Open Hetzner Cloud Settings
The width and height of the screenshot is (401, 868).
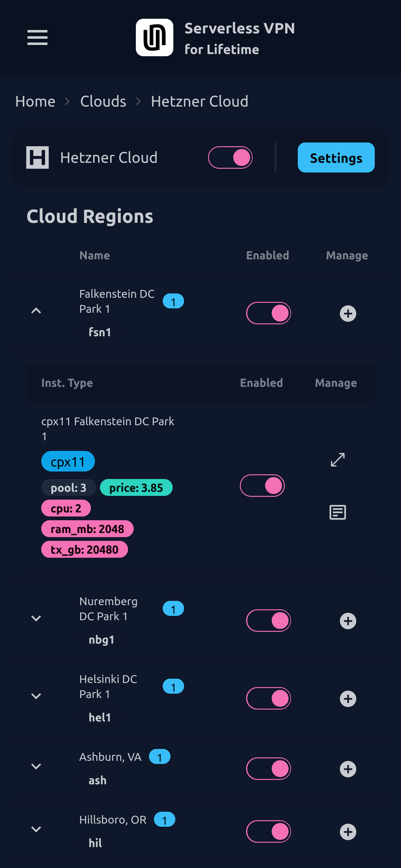(x=336, y=158)
